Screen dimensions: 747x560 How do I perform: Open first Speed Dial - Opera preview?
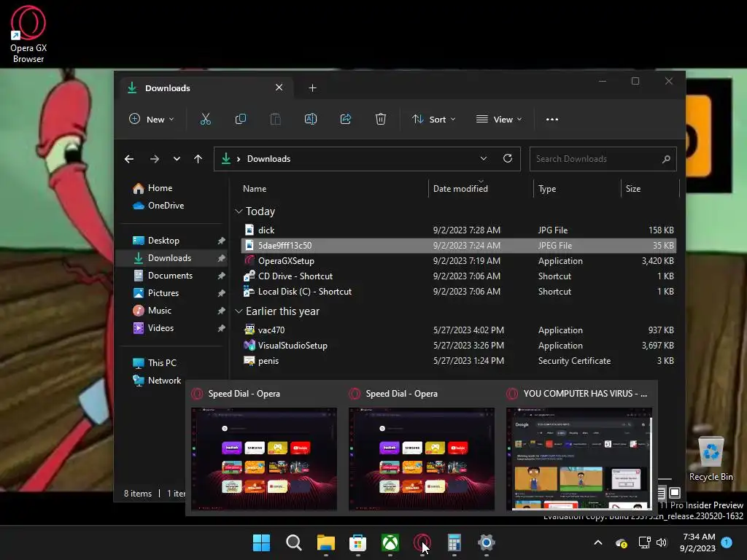(x=263, y=458)
